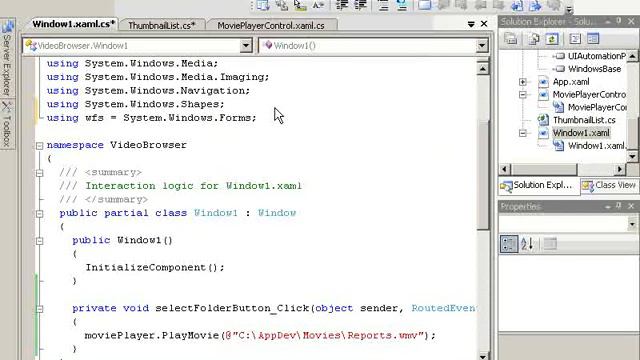This screenshot has width=640, height=360.
Task: Click Solution Explorer horizontal scroll thumb
Action: click(544, 169)
